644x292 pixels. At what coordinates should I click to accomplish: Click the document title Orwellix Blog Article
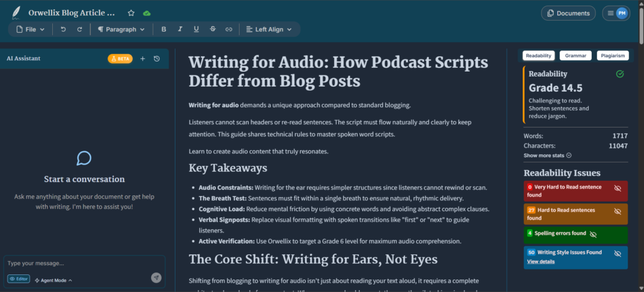(72, 13)
